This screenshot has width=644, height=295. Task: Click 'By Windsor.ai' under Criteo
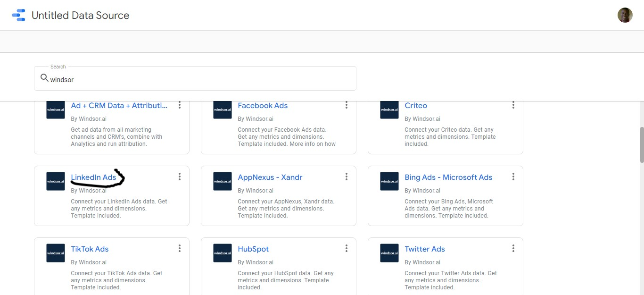(x=422, y=119)
